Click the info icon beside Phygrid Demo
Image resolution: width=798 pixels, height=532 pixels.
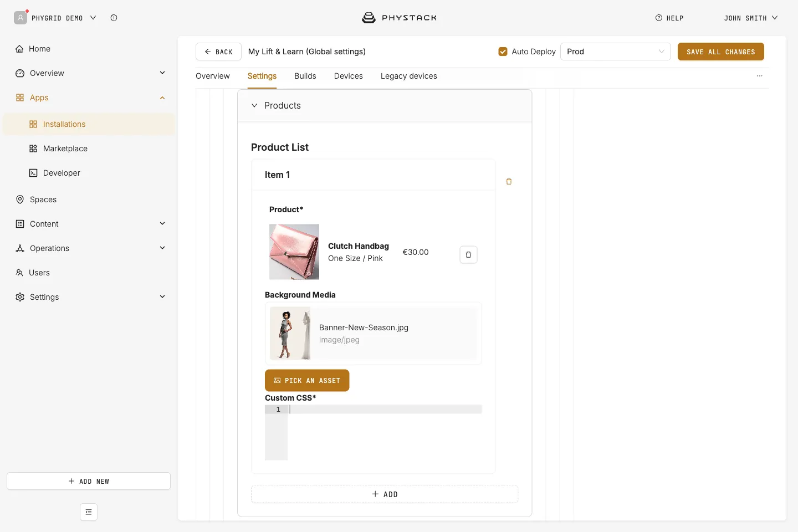click(x=114, y=18)
